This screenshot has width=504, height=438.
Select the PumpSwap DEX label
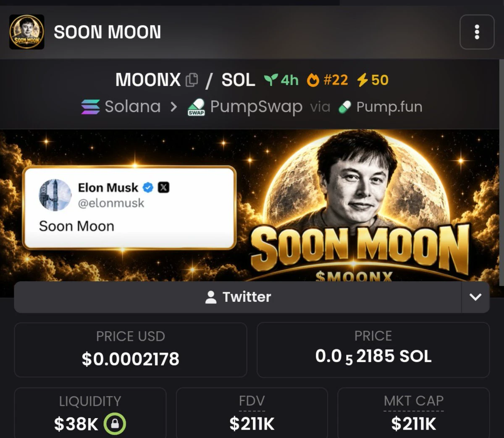[x=256, y=107]
